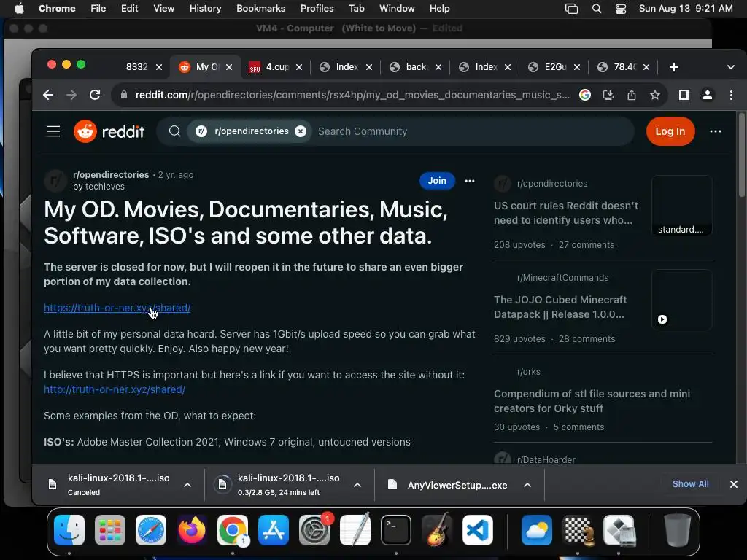
Task: Open the https truth-or-ner.xyz shared link
Action: (117, 308)
